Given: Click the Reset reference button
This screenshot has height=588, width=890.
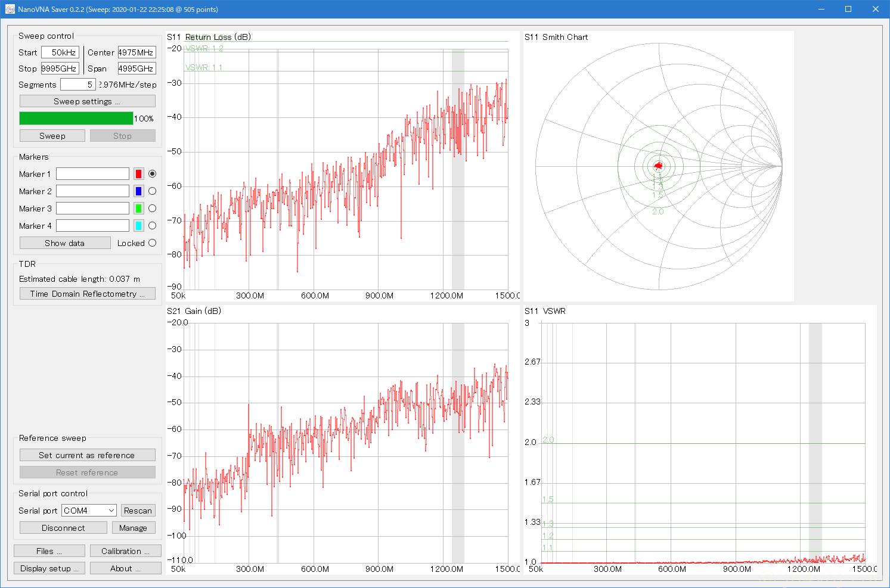Looking at the screenshot, I should point(88,472).
